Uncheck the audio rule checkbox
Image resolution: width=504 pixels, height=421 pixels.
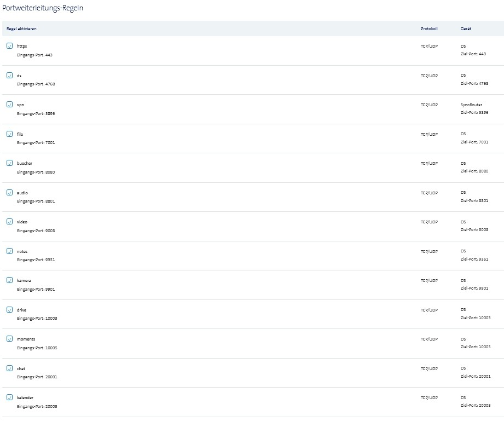tap(9, 192)
